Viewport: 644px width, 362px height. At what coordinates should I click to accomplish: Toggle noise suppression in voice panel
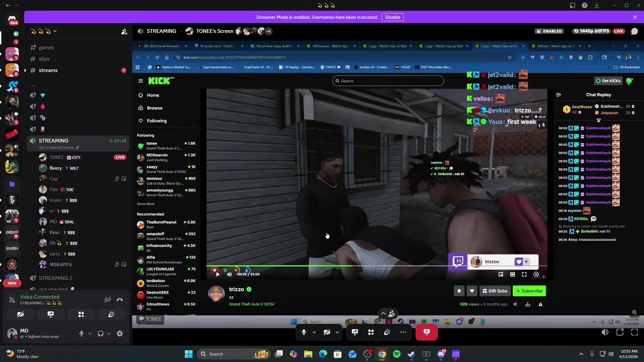(107, 300)
